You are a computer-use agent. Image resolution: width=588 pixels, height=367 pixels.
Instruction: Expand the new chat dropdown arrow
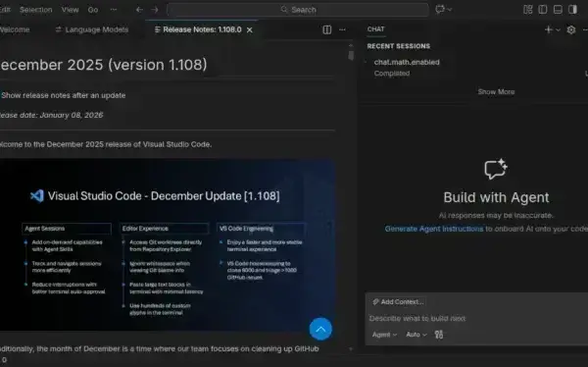coord(558,30)
